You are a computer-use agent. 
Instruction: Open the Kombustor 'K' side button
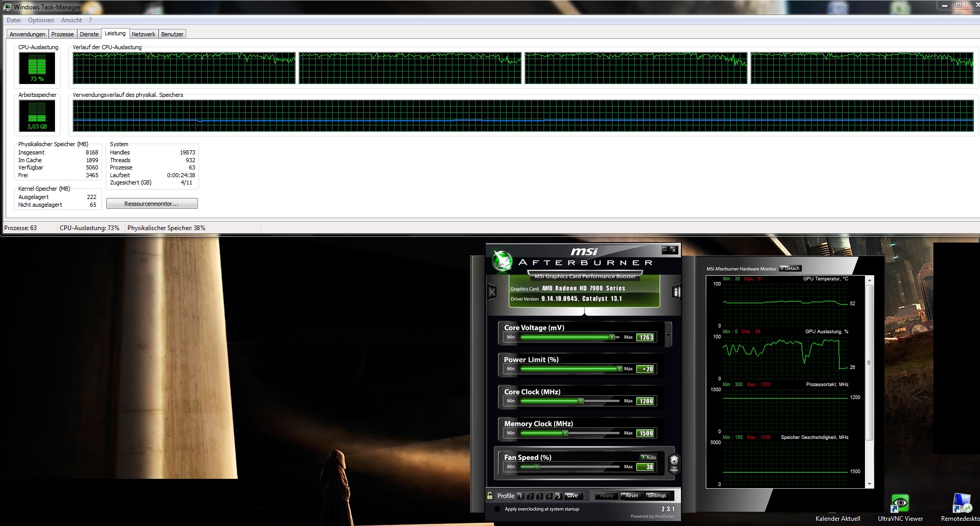point(492,292)
